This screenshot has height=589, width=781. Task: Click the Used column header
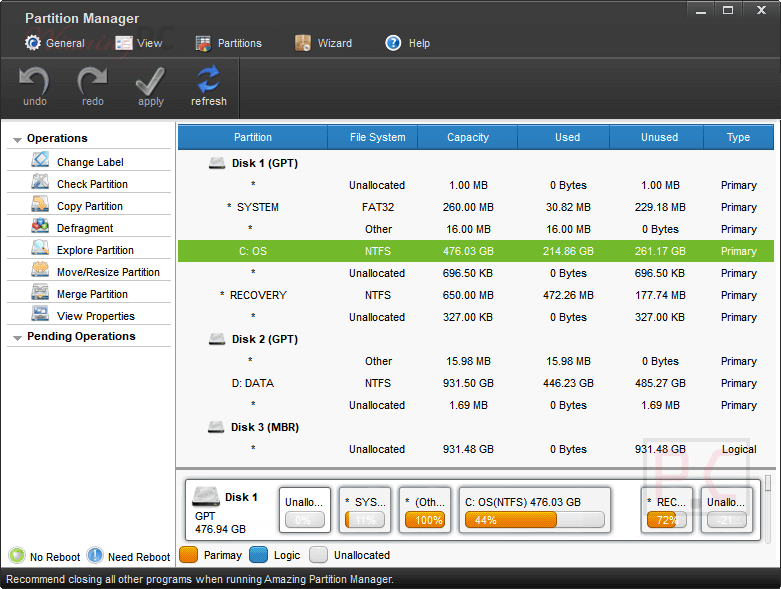[564, 137]
